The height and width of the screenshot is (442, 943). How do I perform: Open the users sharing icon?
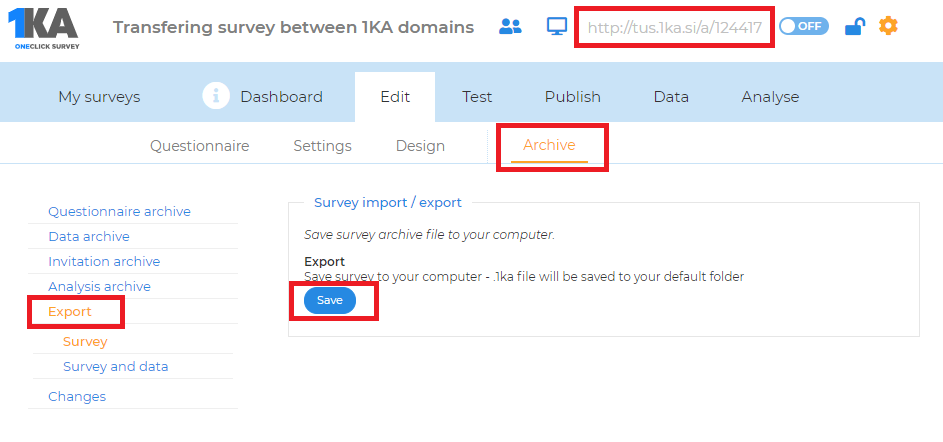tap(511, 26)
